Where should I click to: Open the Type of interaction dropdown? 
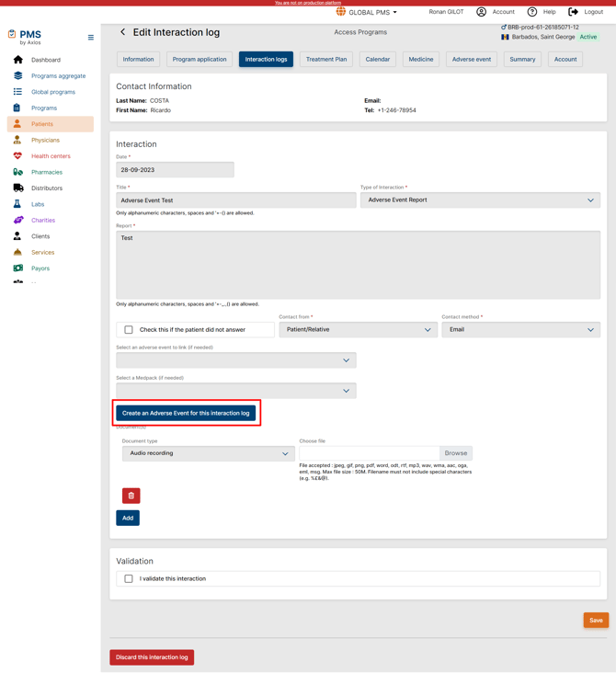click(480, 200)
